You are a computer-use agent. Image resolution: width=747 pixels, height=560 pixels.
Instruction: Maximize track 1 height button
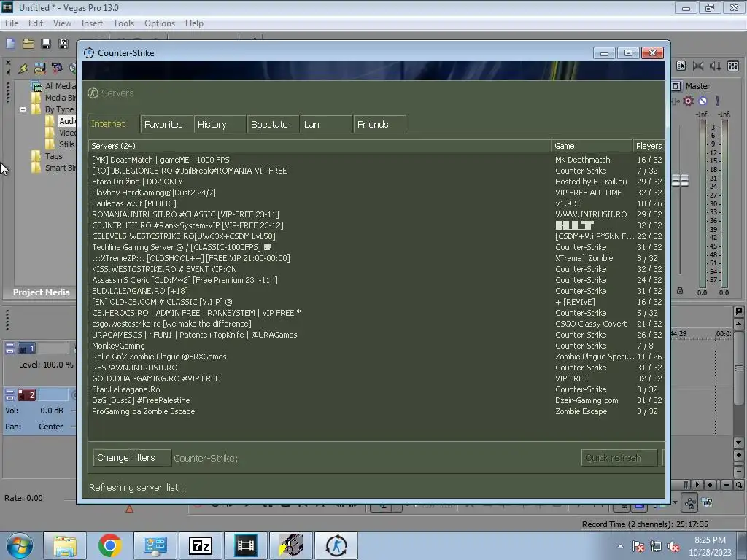coord(10,351)
